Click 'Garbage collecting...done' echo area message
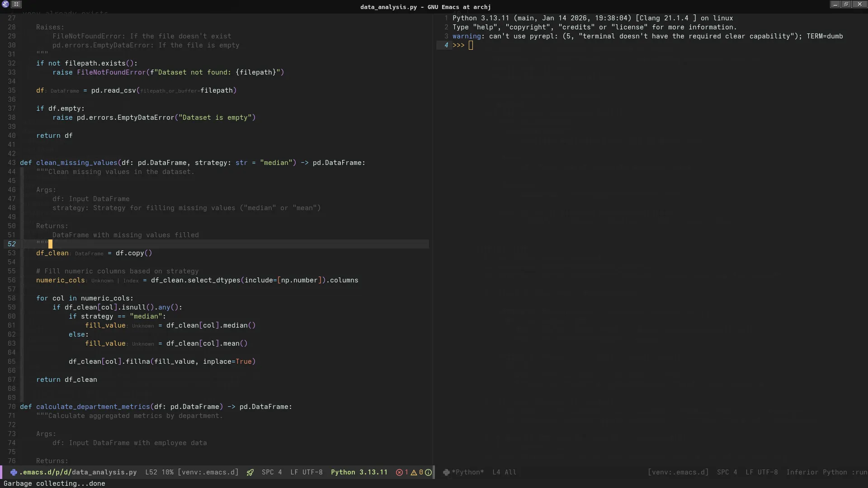The height and width of the screenshot is (488, 868). 54,483
